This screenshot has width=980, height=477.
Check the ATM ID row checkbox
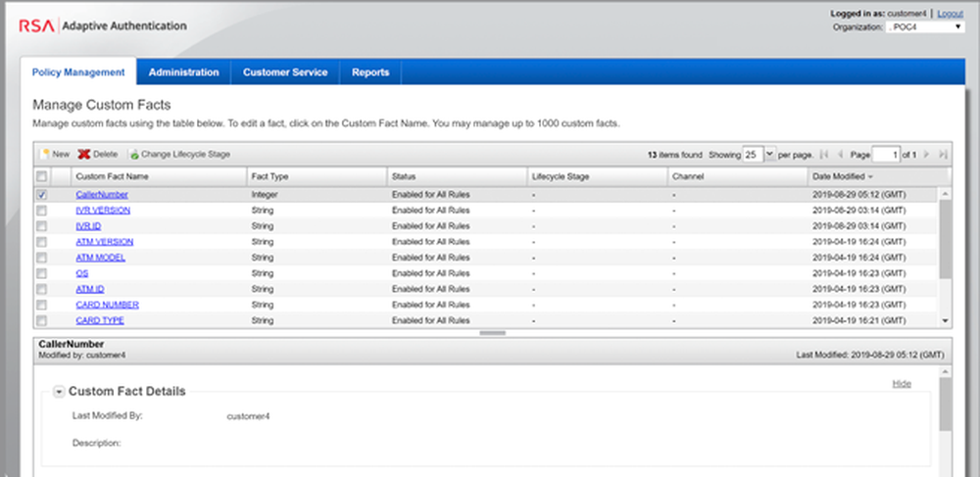42,289
